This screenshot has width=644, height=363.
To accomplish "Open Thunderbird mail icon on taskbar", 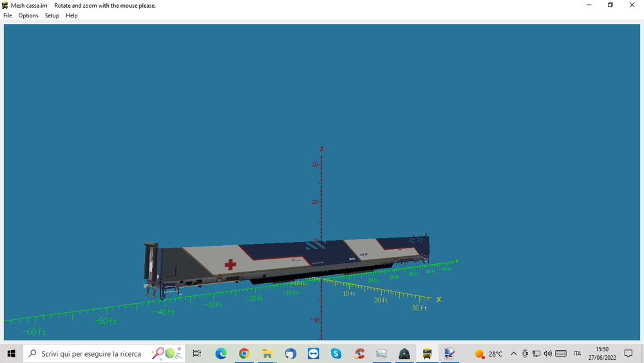I will click(x=290, y=353).
